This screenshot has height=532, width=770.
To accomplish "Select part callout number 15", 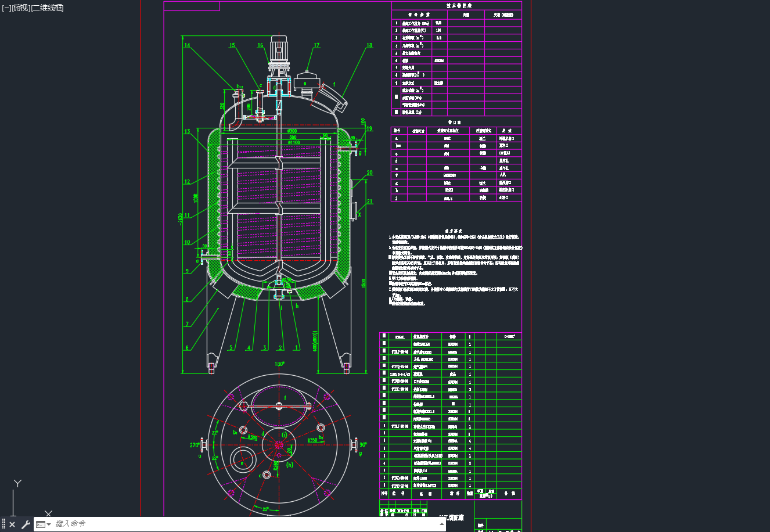I will click(232, 45).
